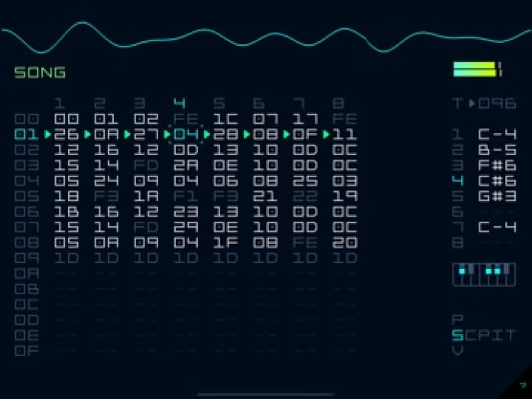This screenshot has height=399, width=532.
Task: Click track 2 note B-5
Action: [x=498, y=150]
